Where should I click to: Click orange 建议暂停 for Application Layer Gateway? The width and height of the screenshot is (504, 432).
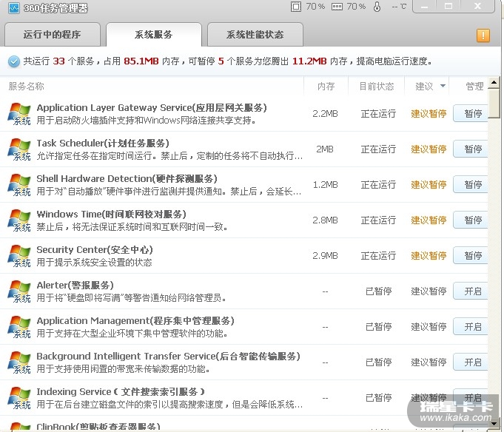coord(429,114)
